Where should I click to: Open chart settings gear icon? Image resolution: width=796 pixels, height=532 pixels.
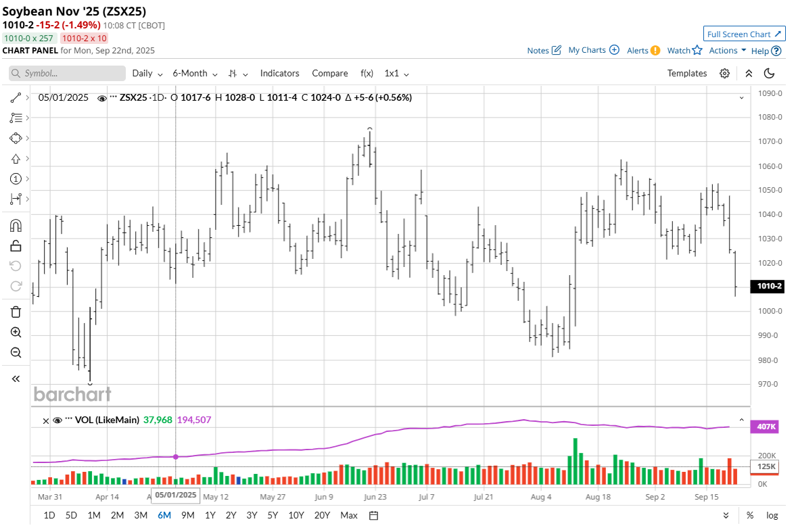coord(724,74)
